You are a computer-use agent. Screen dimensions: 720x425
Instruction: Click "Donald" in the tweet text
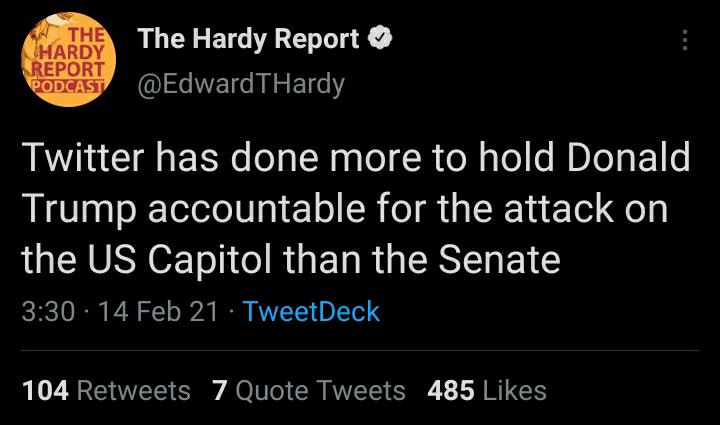[x=626, y=160]
